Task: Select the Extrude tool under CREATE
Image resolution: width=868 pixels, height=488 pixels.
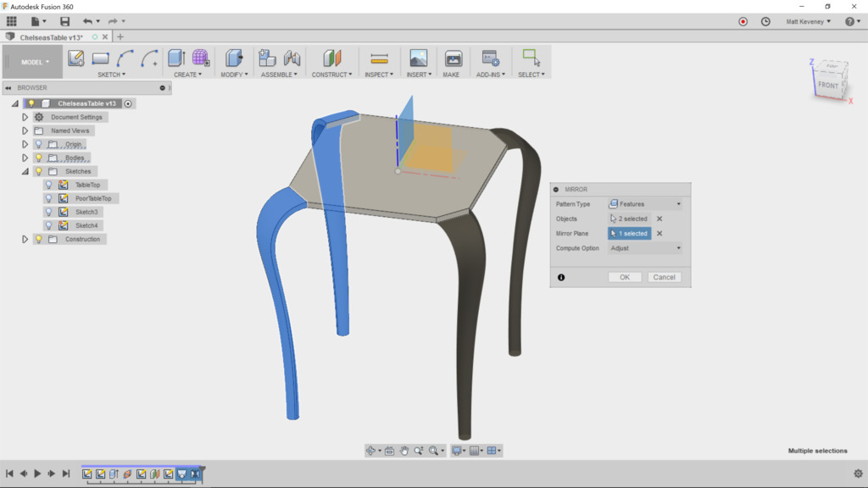Action: (175, 57)
